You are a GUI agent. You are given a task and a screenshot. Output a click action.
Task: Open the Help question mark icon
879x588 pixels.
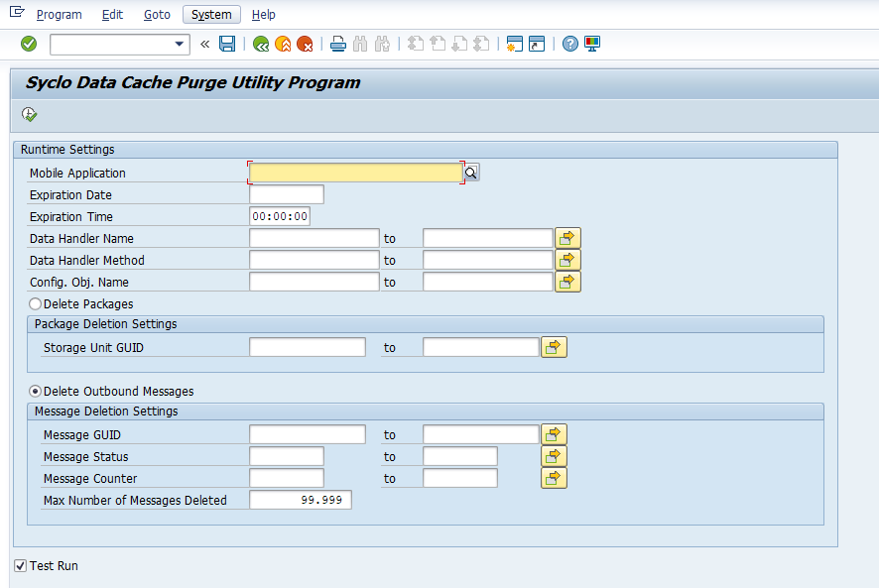pyautogui.click(x=569, y=44)
